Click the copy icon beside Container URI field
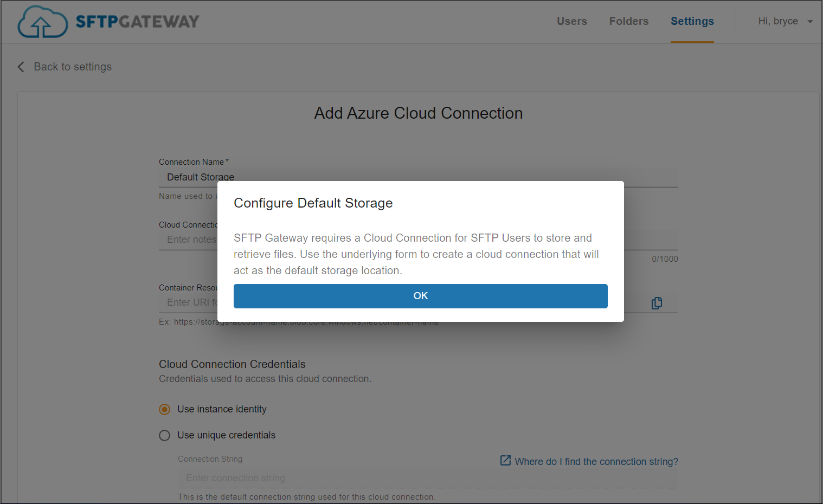This screenshot has height=504, width=823. click(x=657, y=303)
